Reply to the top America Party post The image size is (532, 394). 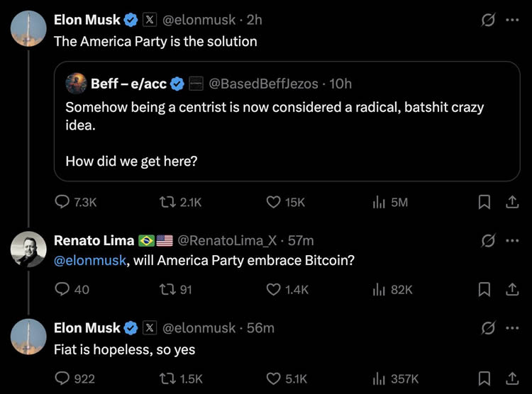62,202
